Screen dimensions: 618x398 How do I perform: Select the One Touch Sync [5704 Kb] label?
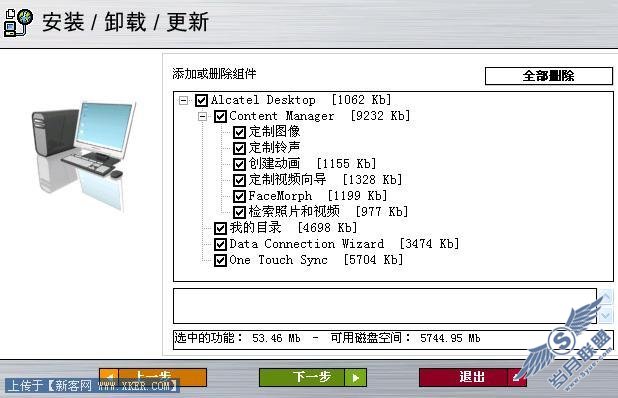(316, 260)
